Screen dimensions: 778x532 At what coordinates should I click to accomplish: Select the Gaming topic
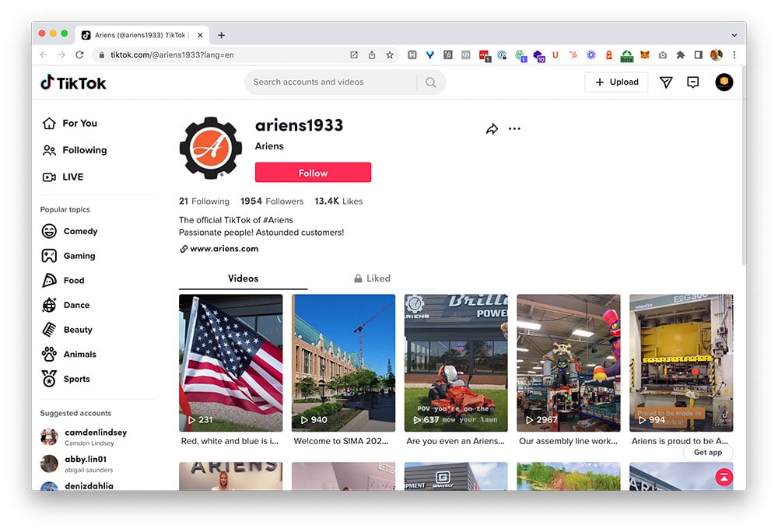point(68,256)
